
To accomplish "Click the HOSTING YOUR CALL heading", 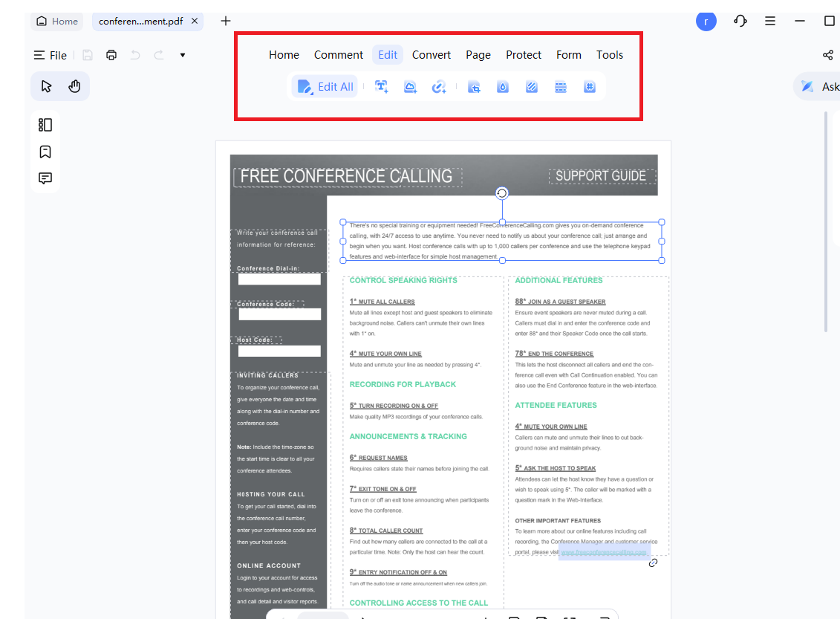I will click(x=270, y=494).
